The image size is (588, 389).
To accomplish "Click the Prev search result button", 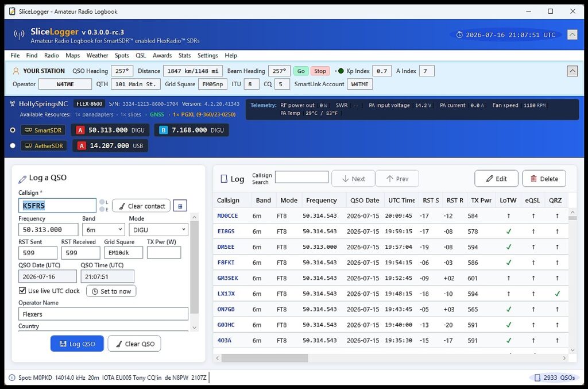I will 397,179.
